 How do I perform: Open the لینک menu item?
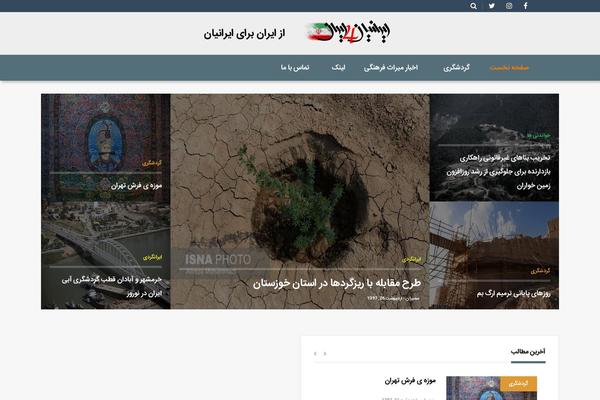pyautogui.click(x=338, y=68)
